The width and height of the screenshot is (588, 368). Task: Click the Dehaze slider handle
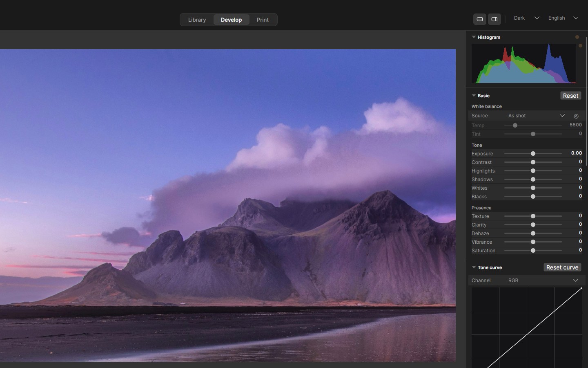[x=533, y=233]
